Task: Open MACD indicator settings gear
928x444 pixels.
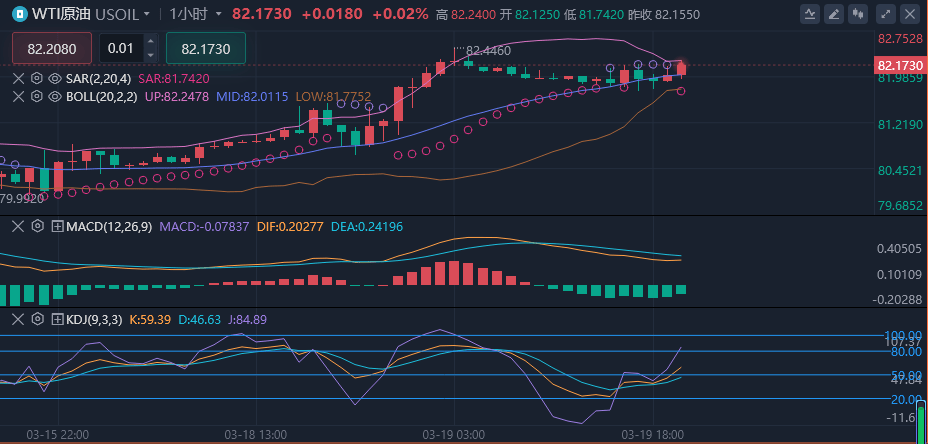Action: tap(37, 226)
